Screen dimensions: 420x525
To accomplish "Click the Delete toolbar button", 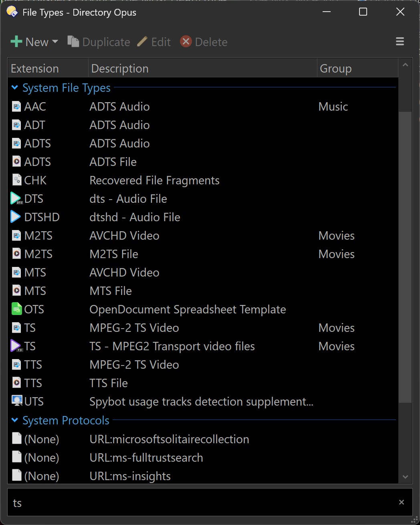I will click(x=204, y=42).
